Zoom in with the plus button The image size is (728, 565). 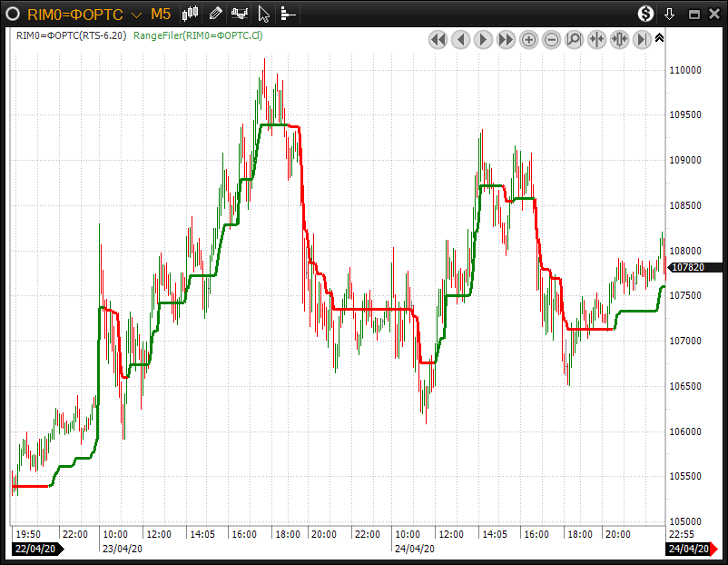(x=529, y=39)
